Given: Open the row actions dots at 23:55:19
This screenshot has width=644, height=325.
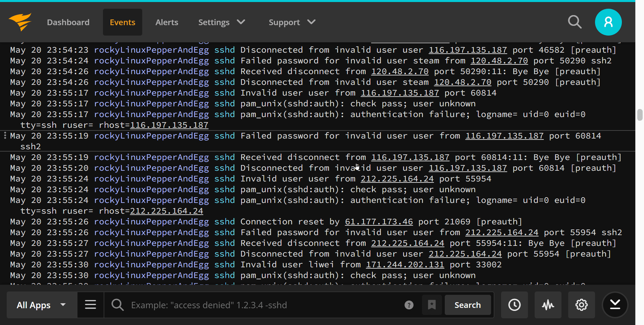Looking at the screenshot, I should coord(5,136).
